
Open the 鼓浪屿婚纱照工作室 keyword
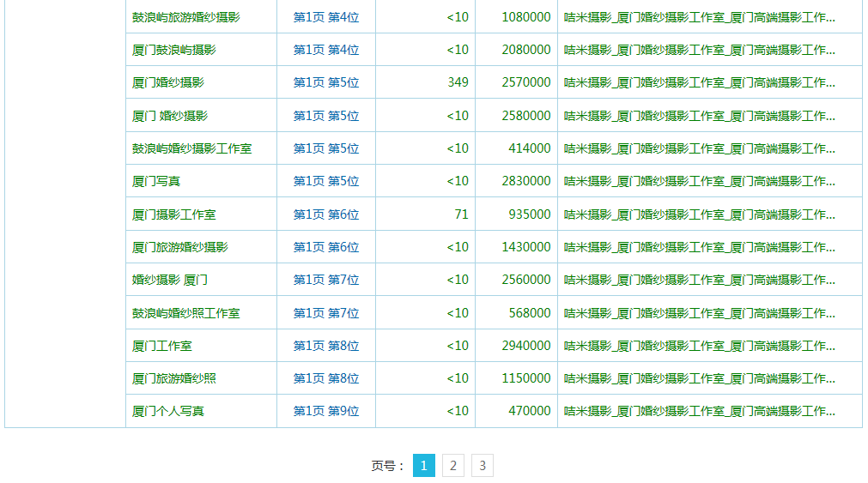point(185,313)
